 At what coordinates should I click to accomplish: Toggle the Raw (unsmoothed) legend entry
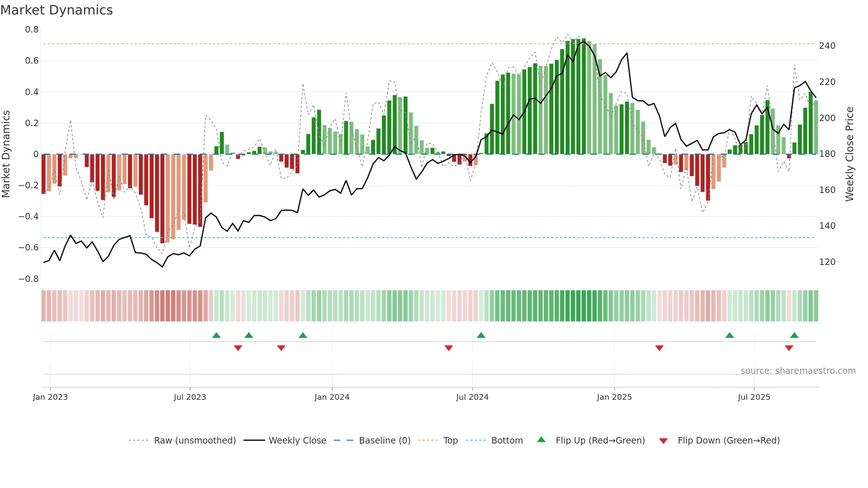point(195,440)
